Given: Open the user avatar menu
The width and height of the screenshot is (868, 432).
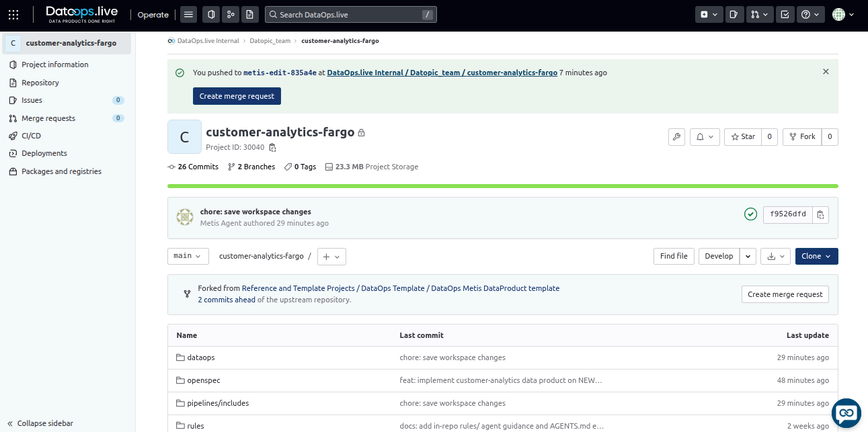Looking at the screenshot, I should tap(843, 14).
